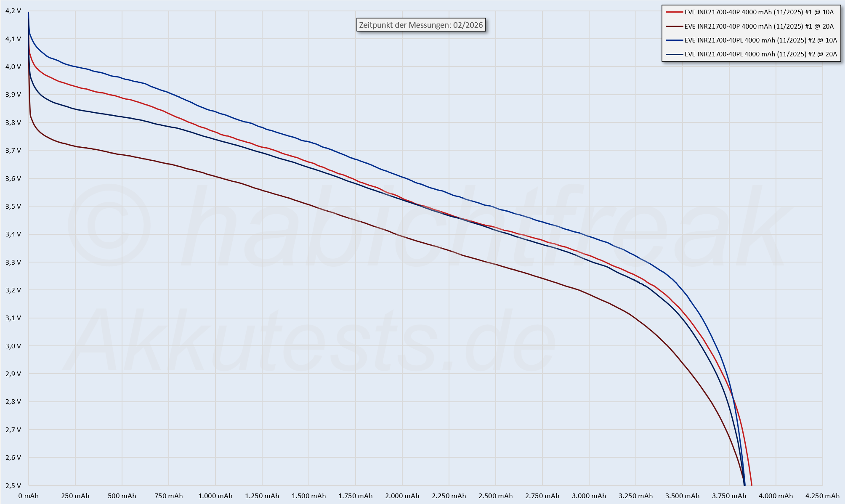
Task: Click the 4.250 mAh axis label
Action: point(822,496)
